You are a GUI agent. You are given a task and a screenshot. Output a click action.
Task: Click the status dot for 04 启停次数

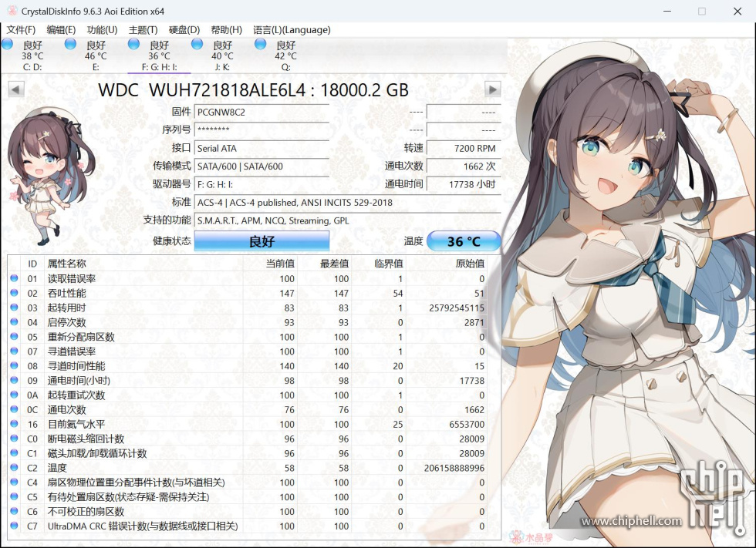[14, 321]
